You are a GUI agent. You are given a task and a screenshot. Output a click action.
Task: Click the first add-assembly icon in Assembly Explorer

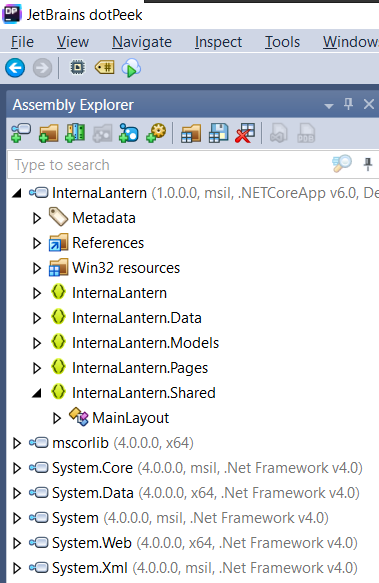21,133
